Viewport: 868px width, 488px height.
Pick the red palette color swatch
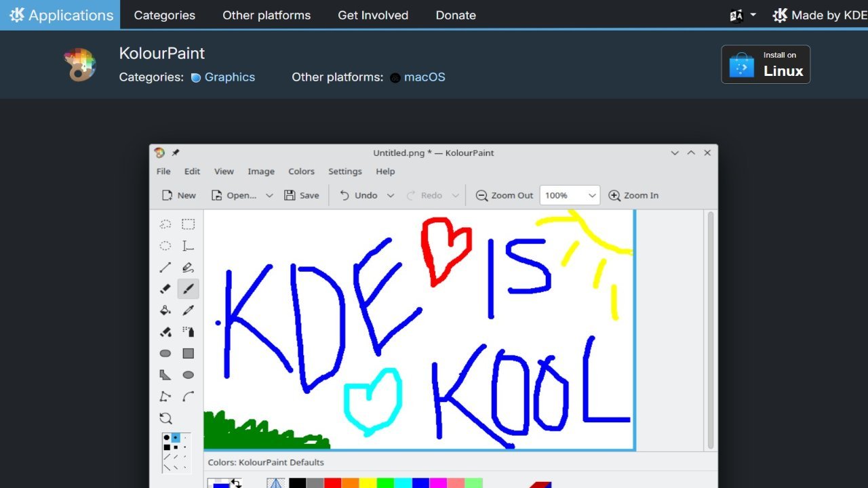click(332, 483)
